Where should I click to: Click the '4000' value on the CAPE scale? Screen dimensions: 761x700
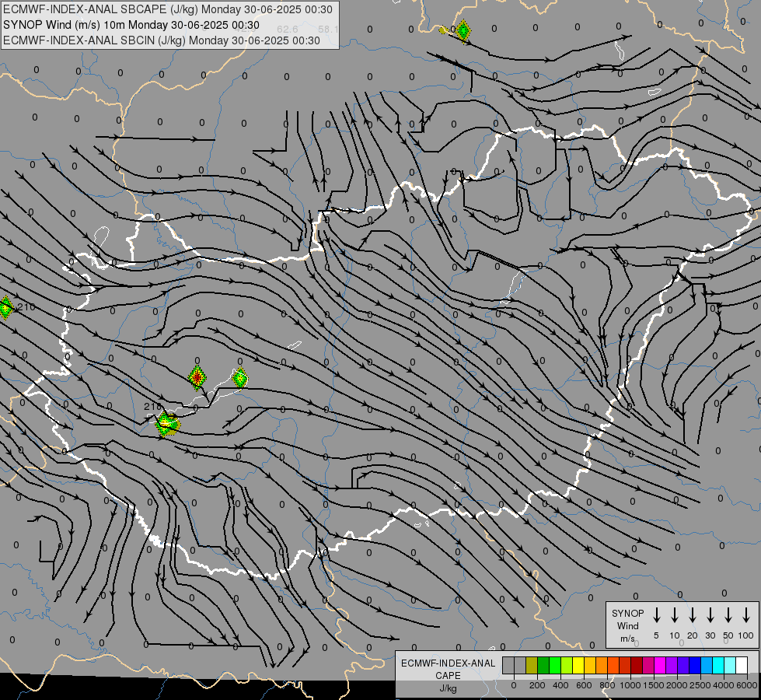[x=724, y=685]
